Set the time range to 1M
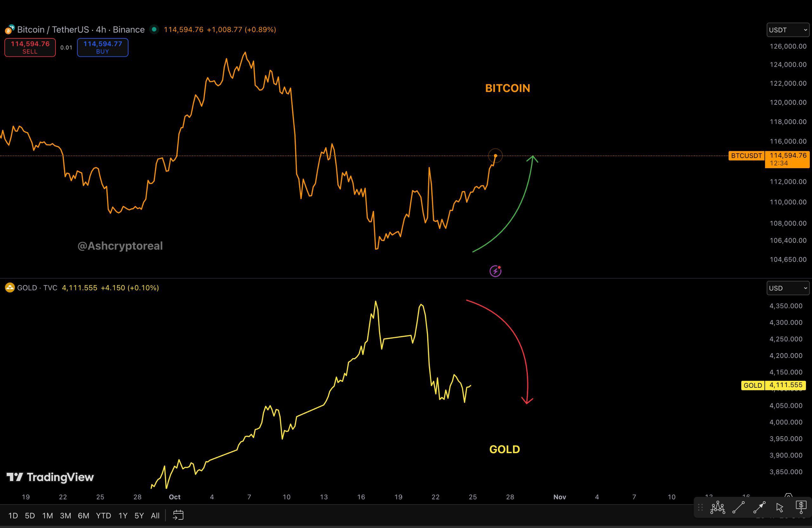This screenshot has height=528, width=812. click(48, 515)
